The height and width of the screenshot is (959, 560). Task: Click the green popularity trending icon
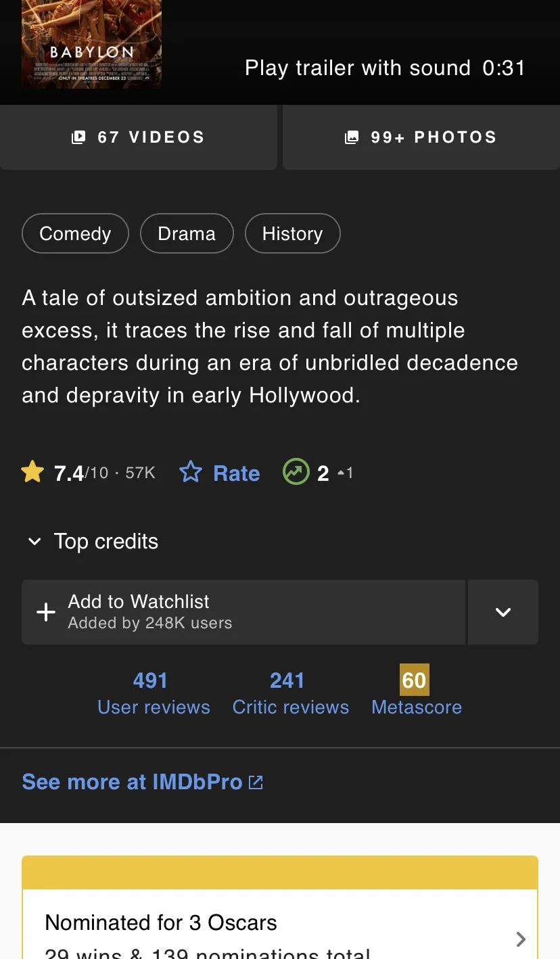[296, 472]
